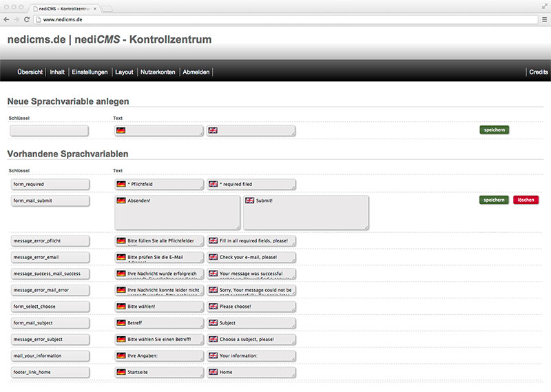Image resolution: width=551 pixels, height=392 pixels.
Task: Open the Credits link
Action: coord(539,72)
